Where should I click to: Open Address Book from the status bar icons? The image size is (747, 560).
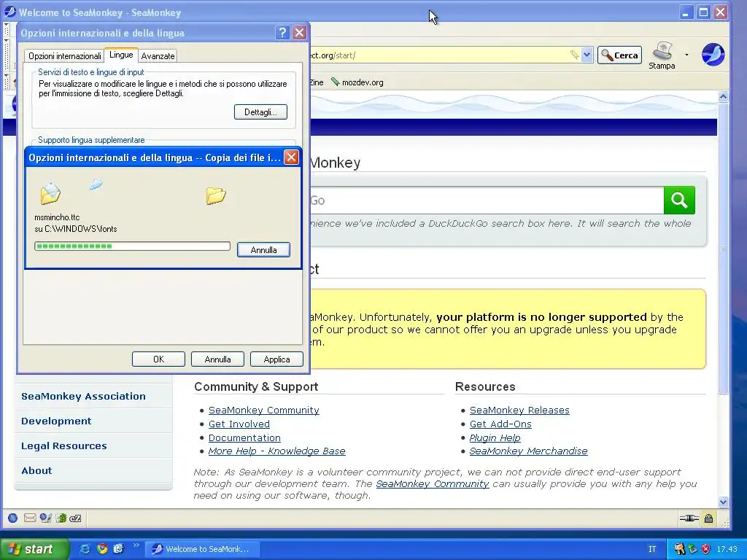coord(61,518)
